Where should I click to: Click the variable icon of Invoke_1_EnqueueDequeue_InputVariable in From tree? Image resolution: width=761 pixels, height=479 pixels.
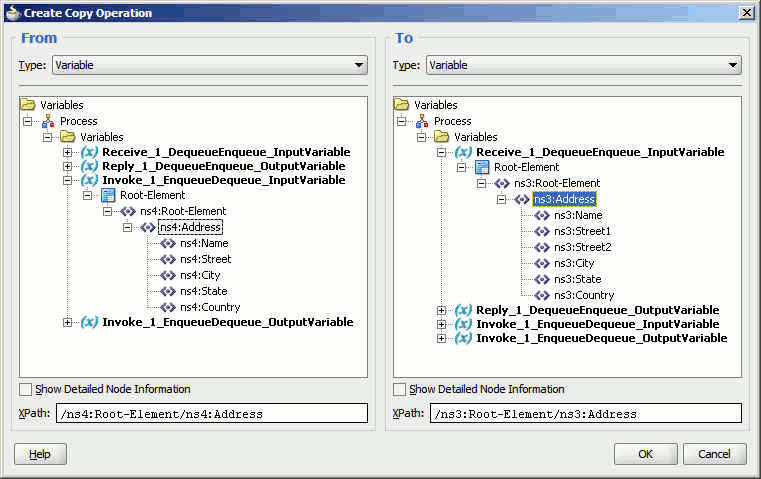89,180
